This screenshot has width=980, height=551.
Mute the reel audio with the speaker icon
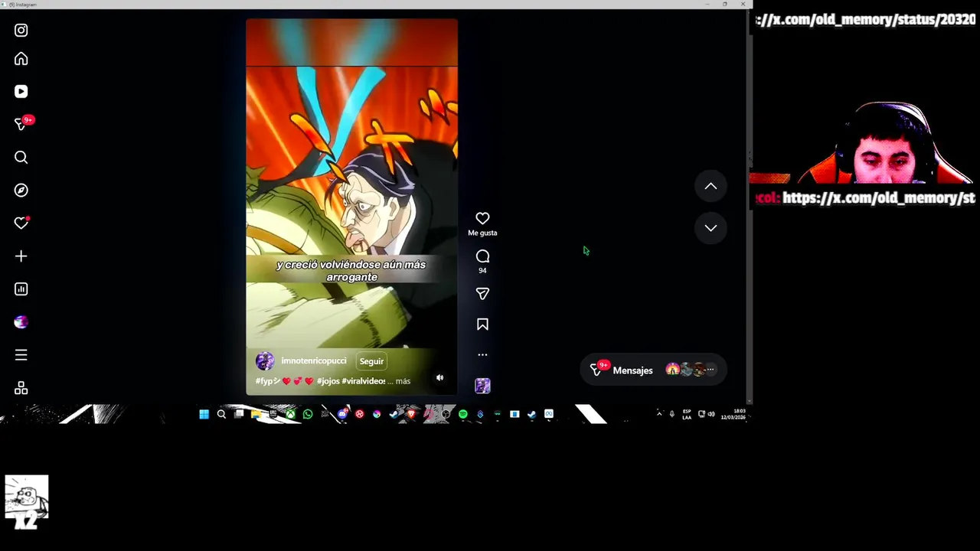[439, 377]
